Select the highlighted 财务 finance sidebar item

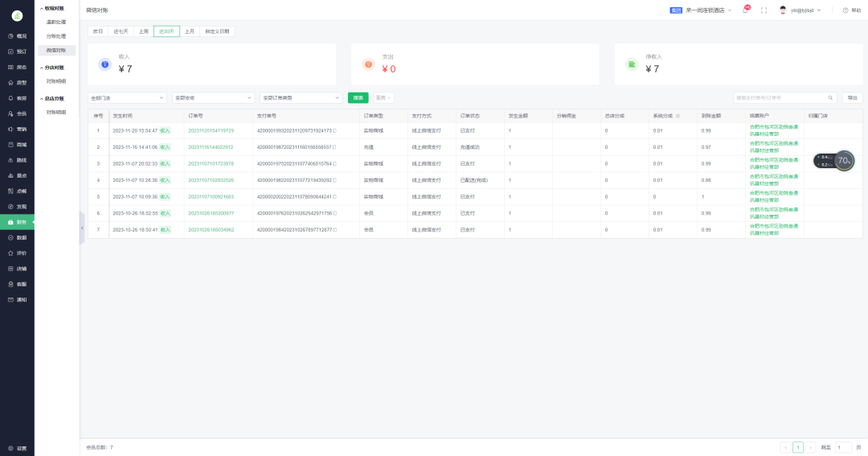point(17,222)
